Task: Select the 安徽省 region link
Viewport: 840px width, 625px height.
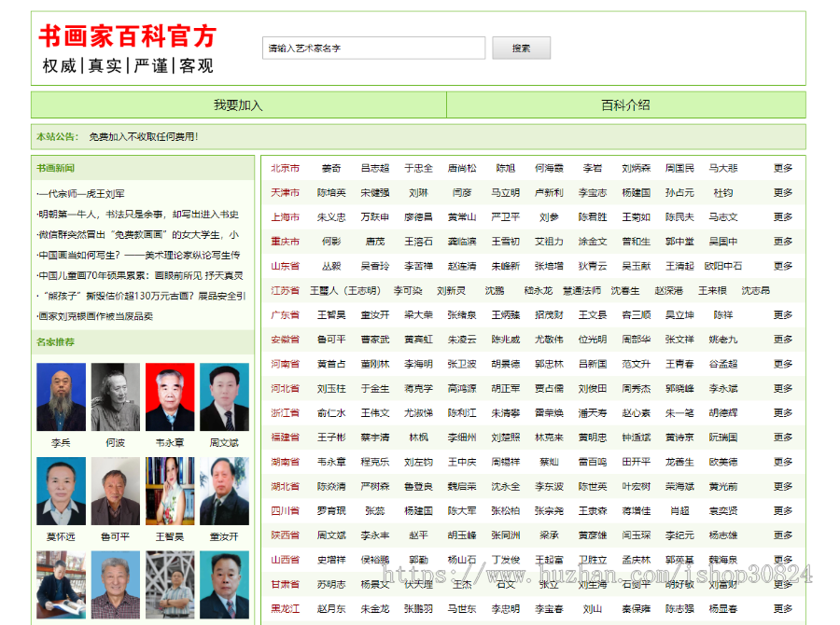Action: coord(285,340)
